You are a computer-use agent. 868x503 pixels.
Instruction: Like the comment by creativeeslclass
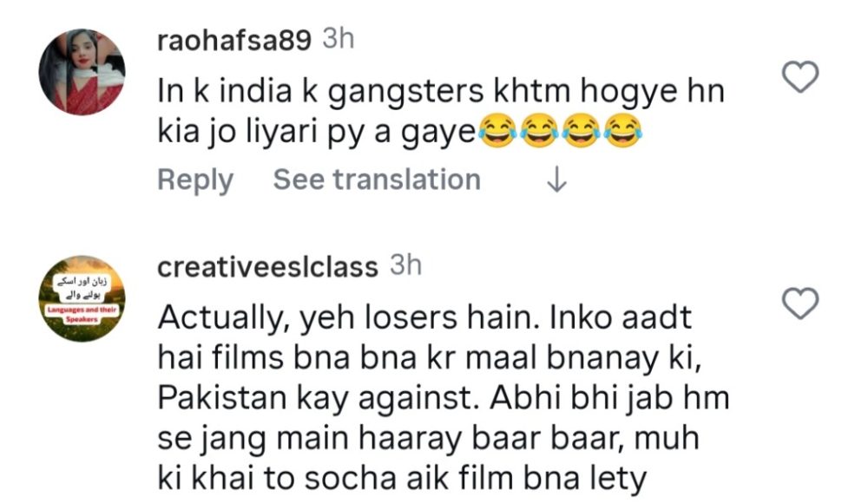click(x=801, y=303)
